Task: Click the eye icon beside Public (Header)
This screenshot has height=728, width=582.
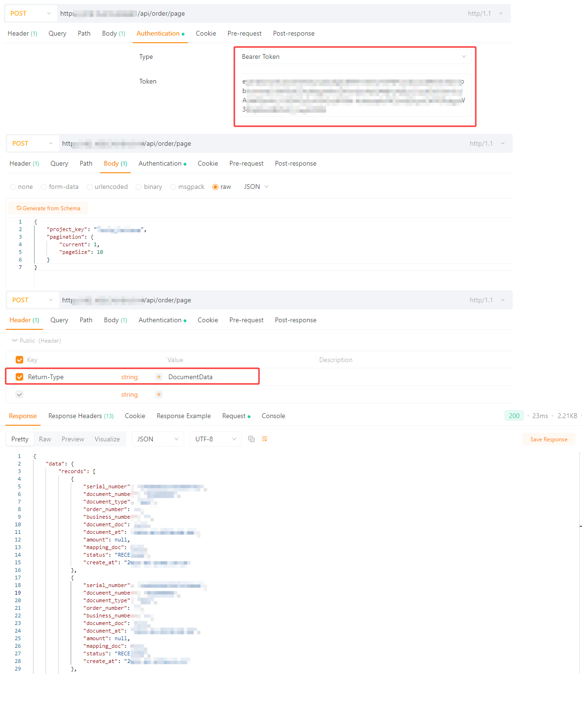Action: [15, 341]
